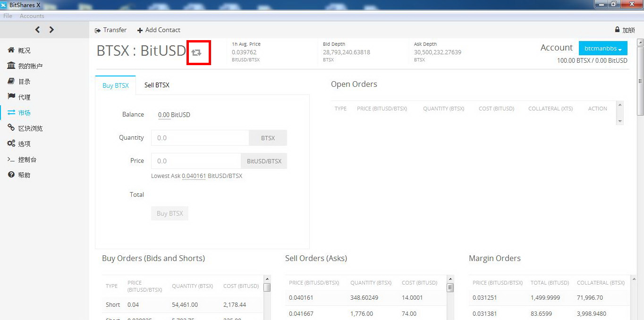Click the flag icon for 代理

pos(11,97)
